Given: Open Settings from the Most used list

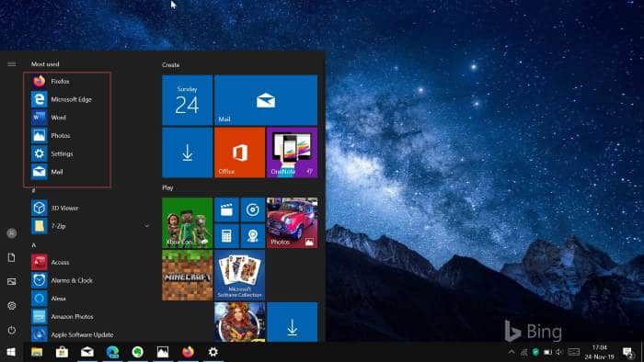Looking at the screenshot, I should pyautogui.click(x=70, y=153).
